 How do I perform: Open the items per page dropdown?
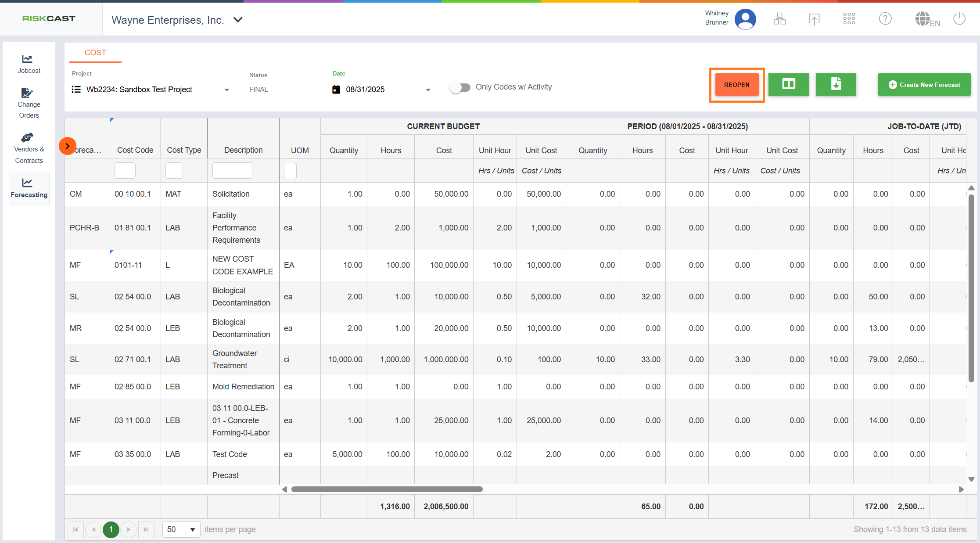pos(181,529)
